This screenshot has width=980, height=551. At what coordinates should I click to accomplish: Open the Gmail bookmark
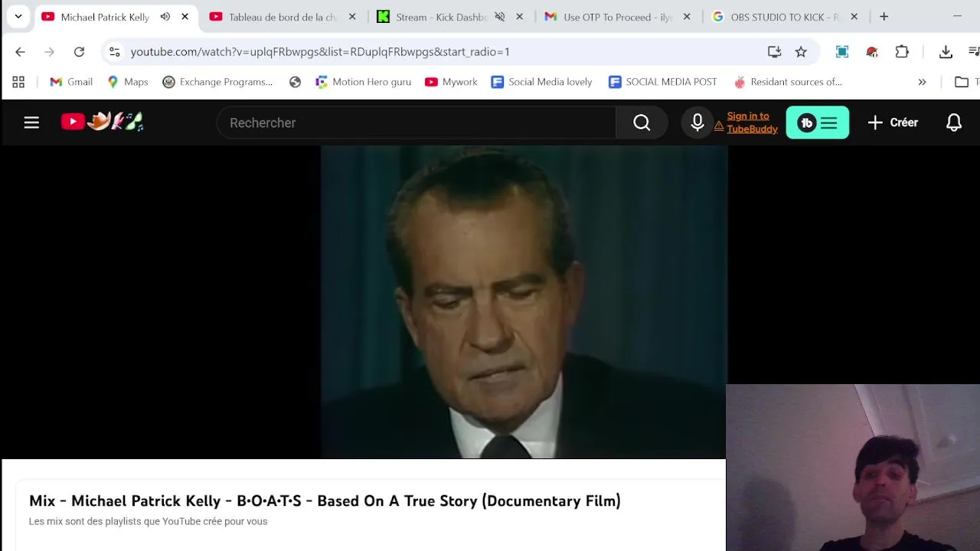point(71,82)
